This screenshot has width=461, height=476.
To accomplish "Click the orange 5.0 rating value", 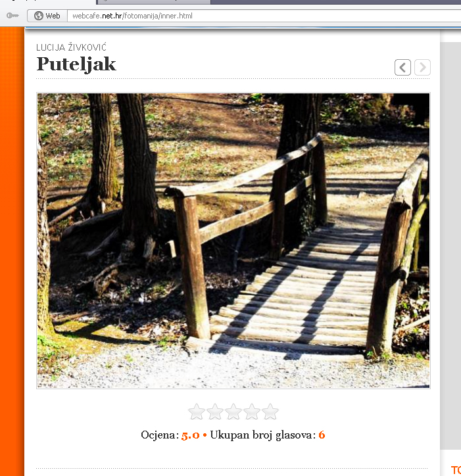I will 190,435.
